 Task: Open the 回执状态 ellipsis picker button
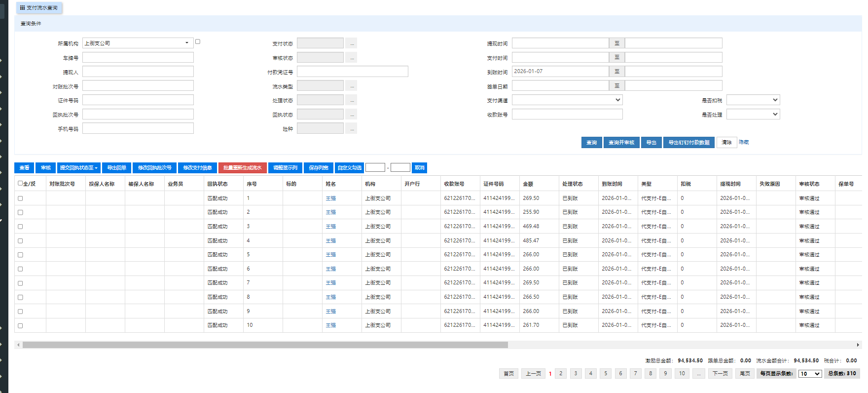coord(351,115)
